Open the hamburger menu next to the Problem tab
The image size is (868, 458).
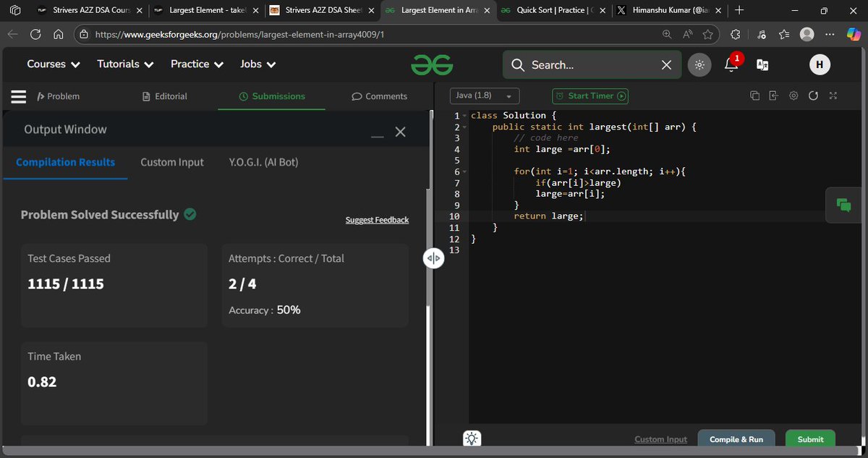19,96
